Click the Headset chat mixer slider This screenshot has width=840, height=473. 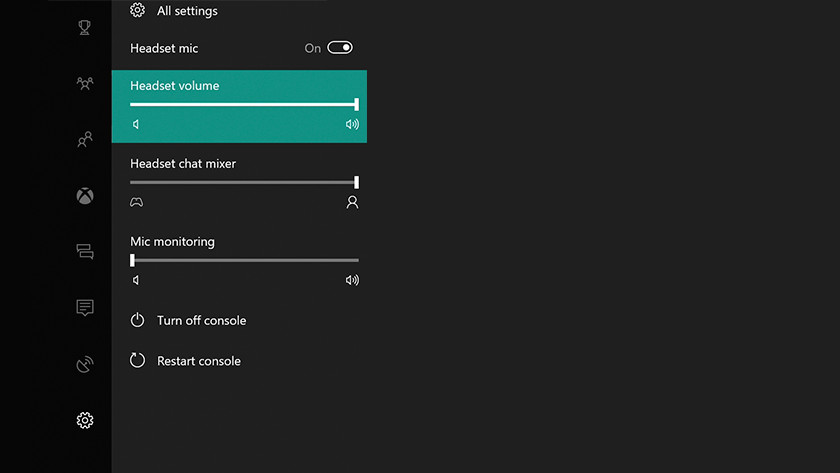coord(243,182)
